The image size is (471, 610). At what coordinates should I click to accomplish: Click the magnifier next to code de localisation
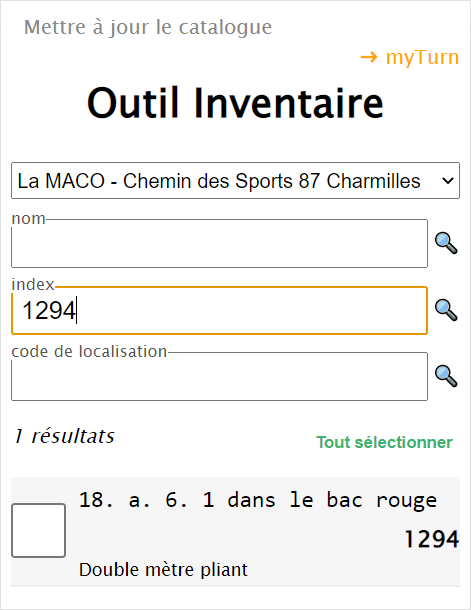[x=446, y=376]
